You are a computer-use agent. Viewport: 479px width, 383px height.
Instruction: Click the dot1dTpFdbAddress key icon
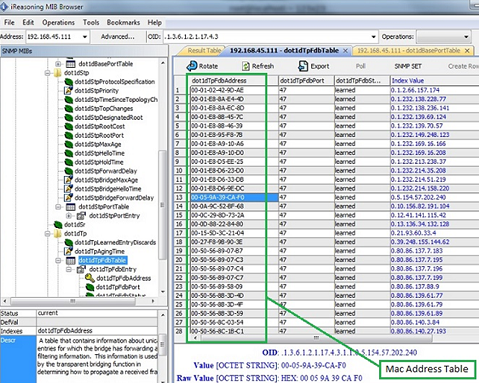[90, 278]
